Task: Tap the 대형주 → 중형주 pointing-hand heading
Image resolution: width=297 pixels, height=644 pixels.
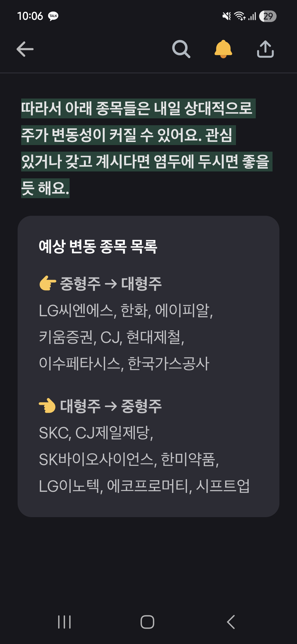Action: pos(100,406)
